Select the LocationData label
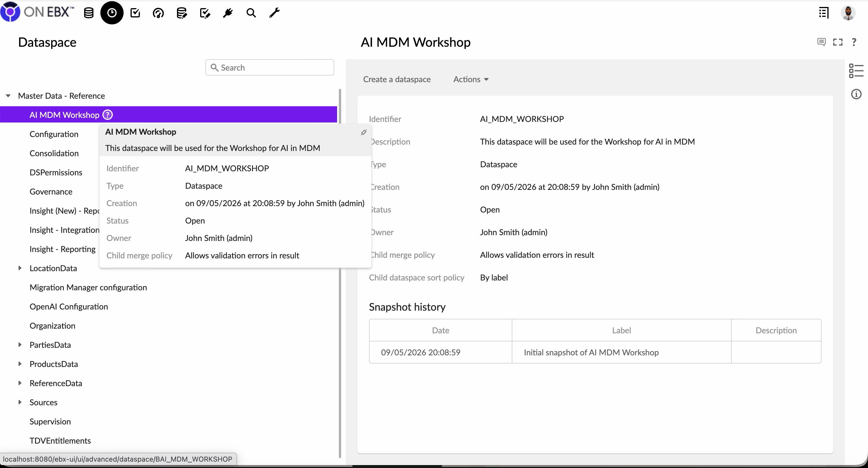 tap(53, 268)
